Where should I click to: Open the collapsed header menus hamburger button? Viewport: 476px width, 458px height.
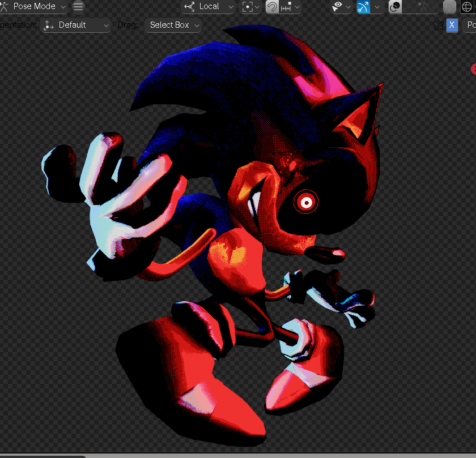tap(78, 6)
